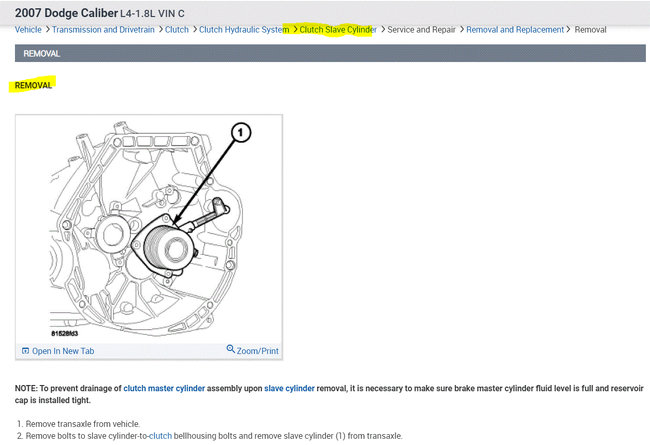This screenshot has height=445, width=650.
Task: Open Clutch Slave Cylinder breadcrumb
Action: (338, 30)
